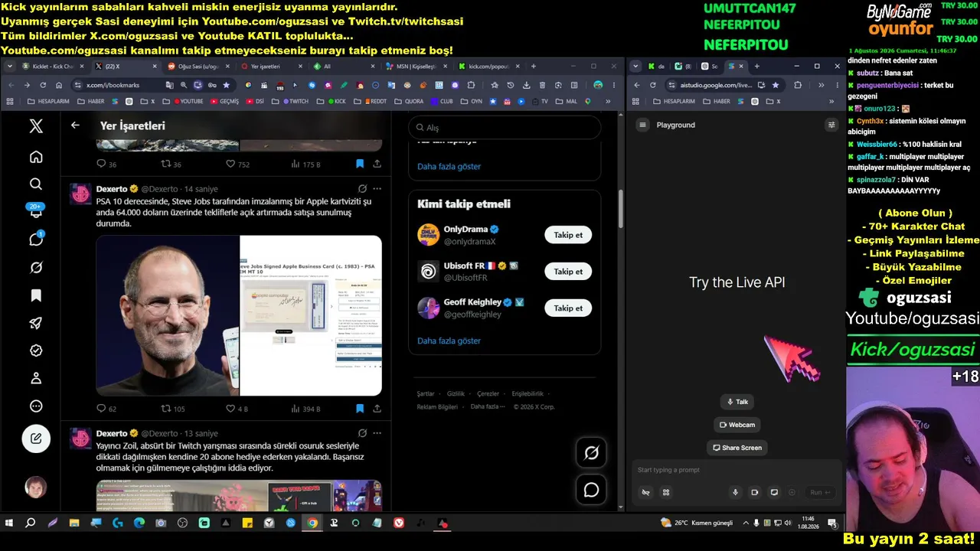Switch to the Oğuz Sasi Reddit tab
The height and width of the screenshot is (551, 980).
point(196,67)
